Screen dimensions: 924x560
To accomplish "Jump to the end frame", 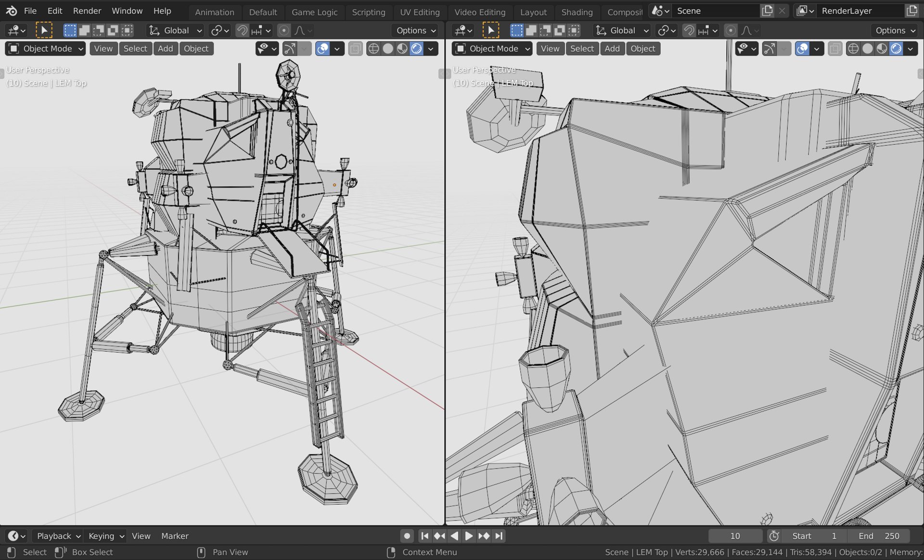I will 499,535.
